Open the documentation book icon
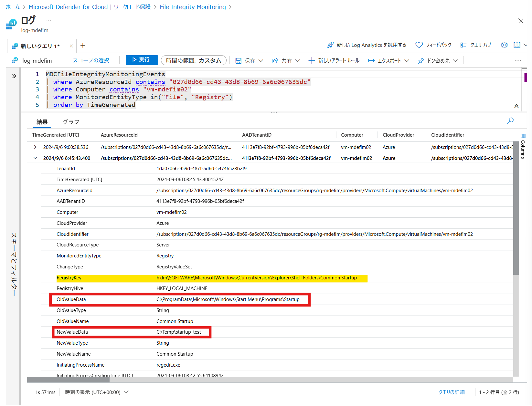The width and height of the screenshot is (532, 406). (517, 45)
